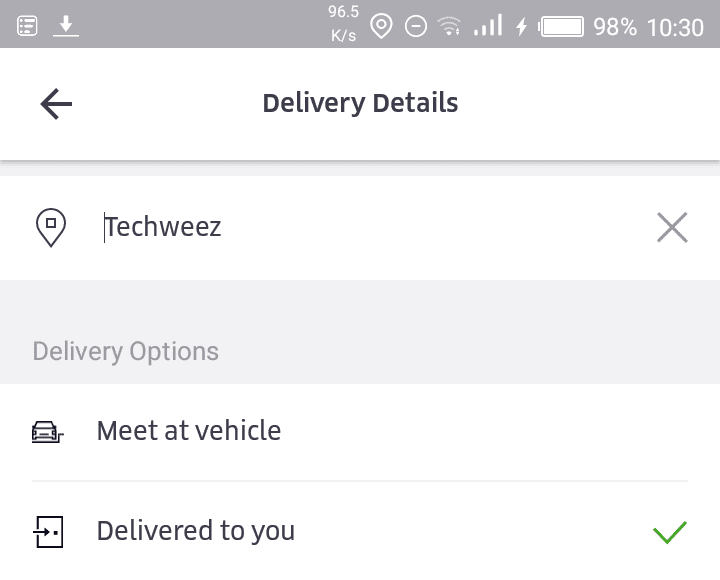Screen dimensions: 720x580
Task: Tap the Wi-Fi icon in status bar
Action: click(449, 26)
